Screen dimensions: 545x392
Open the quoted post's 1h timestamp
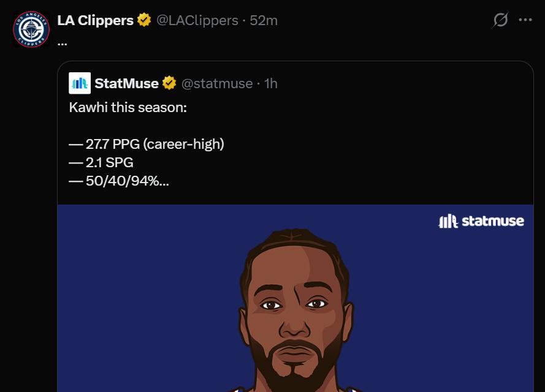tap(270, 83)
